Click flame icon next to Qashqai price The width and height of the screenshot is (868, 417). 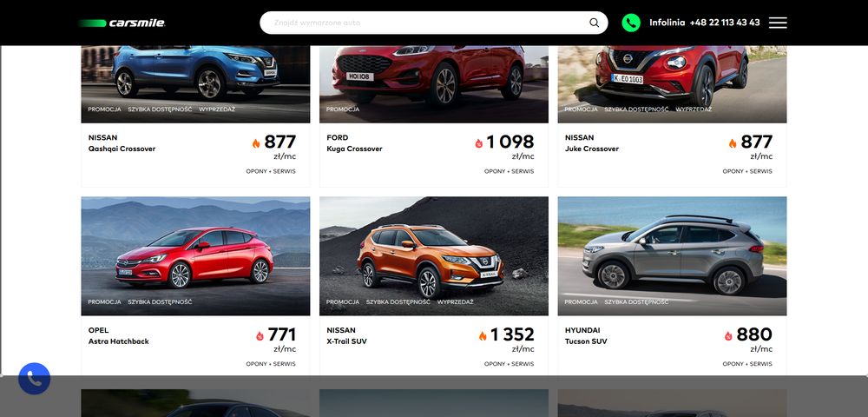coord(256,143)
